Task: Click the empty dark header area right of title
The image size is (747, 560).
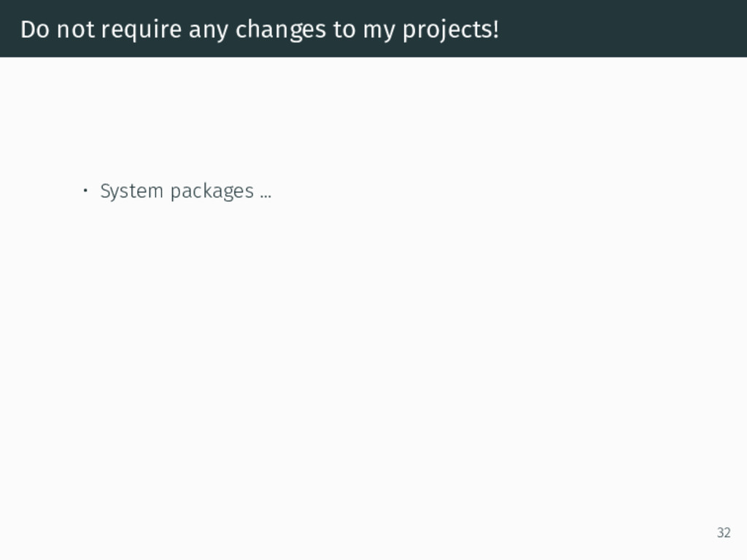Action: pyautogui.click(x=619, y=28)
